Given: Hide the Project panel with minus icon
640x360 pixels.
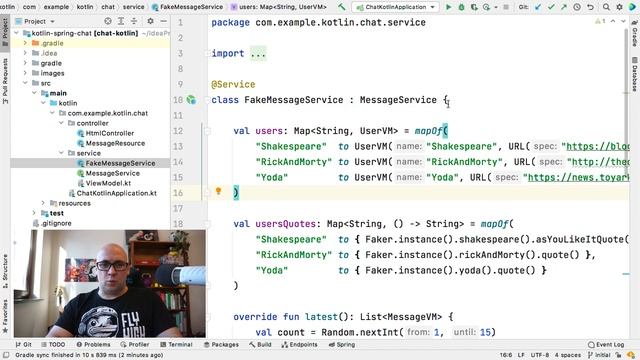Looking at the screenshot, I should click(x=163, y=21).
